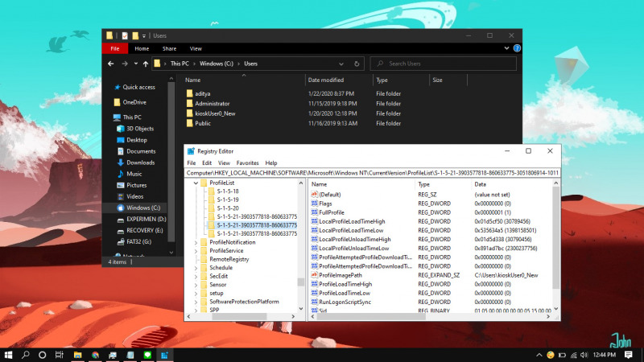The image size is (644, 362).
Task: Sort Explorer by Name column
Action: (192, 80)
